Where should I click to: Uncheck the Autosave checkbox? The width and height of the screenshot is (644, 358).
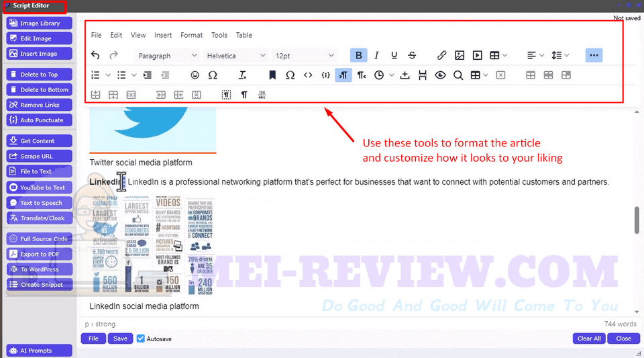coord(141,339)
